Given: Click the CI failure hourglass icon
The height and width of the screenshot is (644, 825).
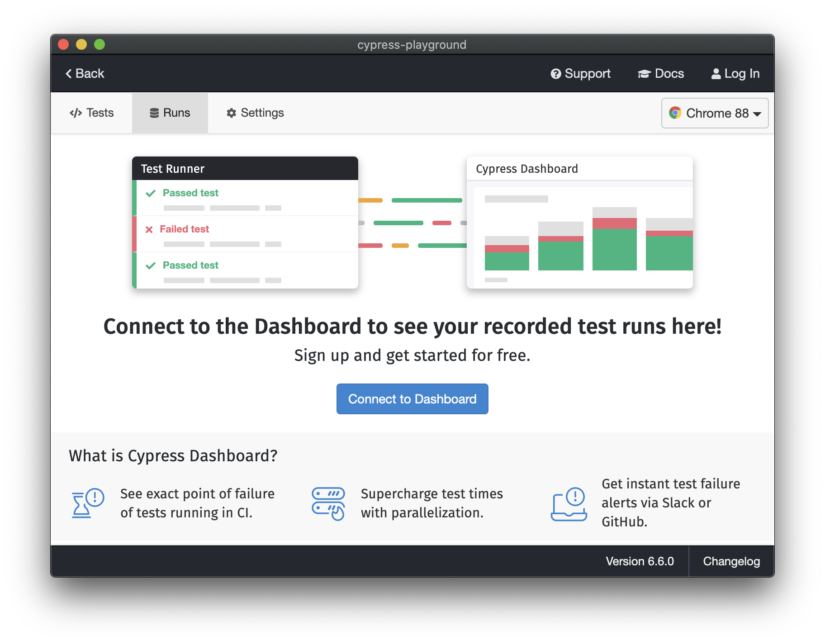Looking at the screenshot, I should pos(87,503).
